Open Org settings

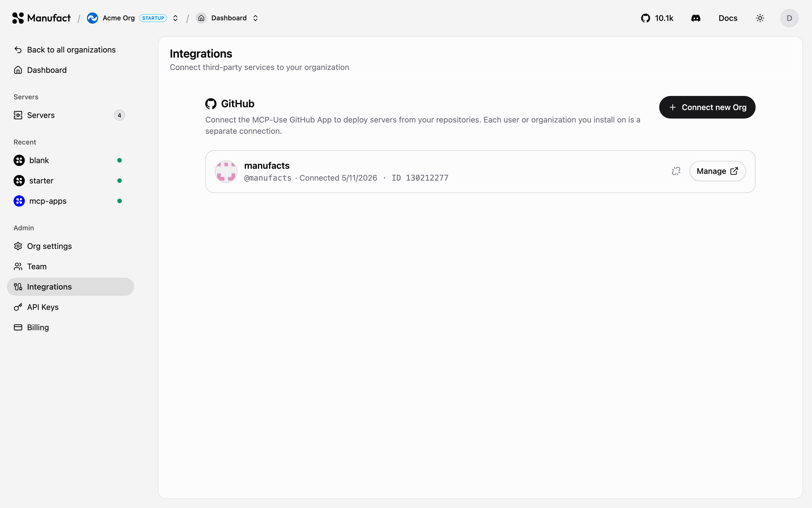[70, 246]
